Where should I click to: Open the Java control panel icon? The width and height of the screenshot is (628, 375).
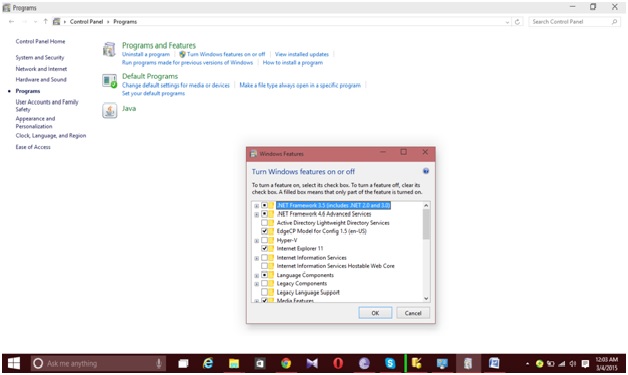pos(109,111)
